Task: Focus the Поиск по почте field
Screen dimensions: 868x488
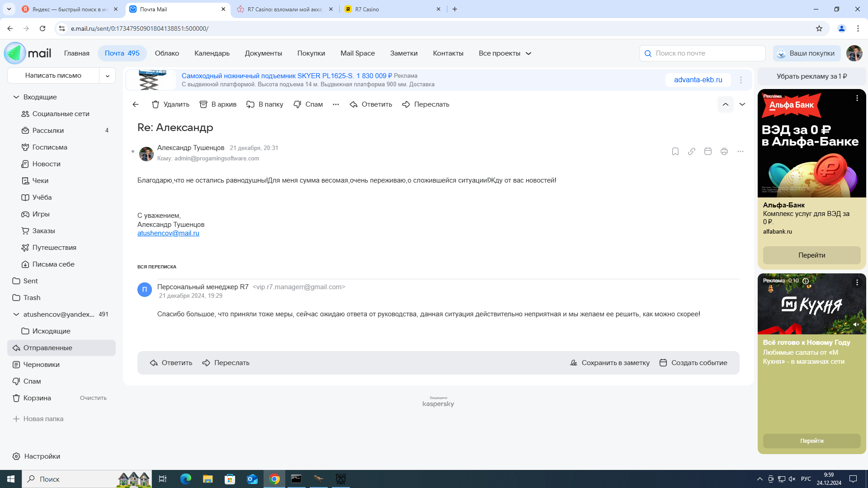Action: [703, 53]
